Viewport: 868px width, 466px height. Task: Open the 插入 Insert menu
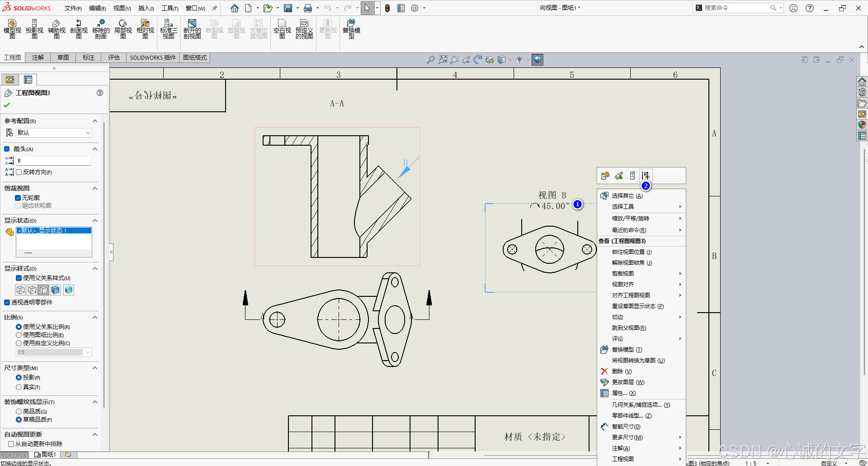pos(146,8)
